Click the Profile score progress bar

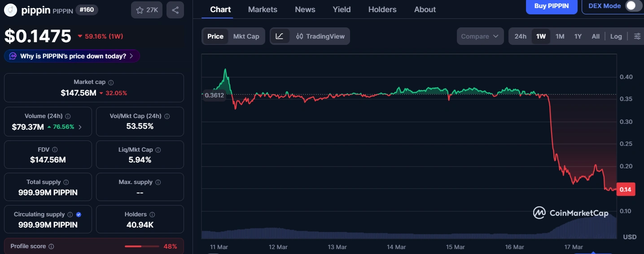[142, 246]
